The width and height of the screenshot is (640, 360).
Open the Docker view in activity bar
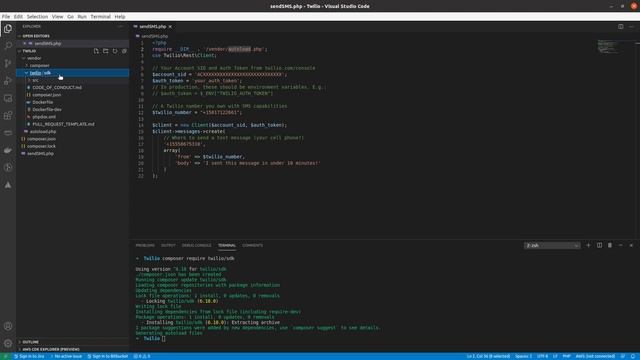pos(8,150)
